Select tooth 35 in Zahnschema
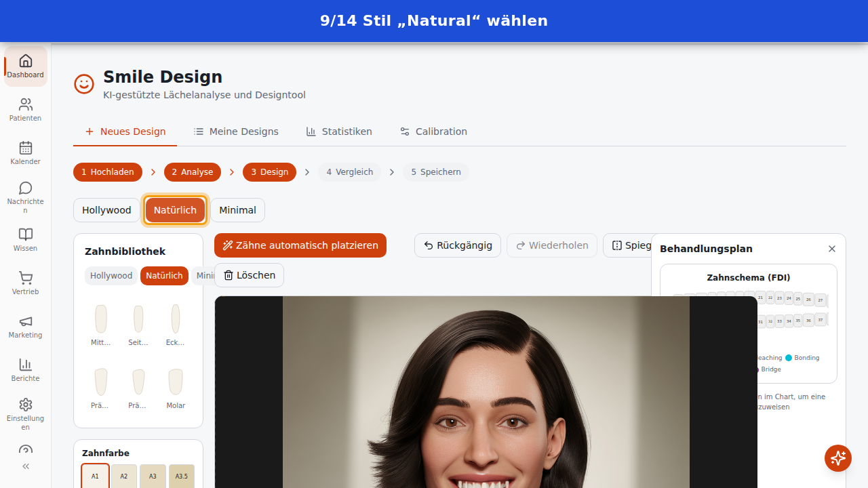This screenshot has height=488, width=868. pos(798,321)
